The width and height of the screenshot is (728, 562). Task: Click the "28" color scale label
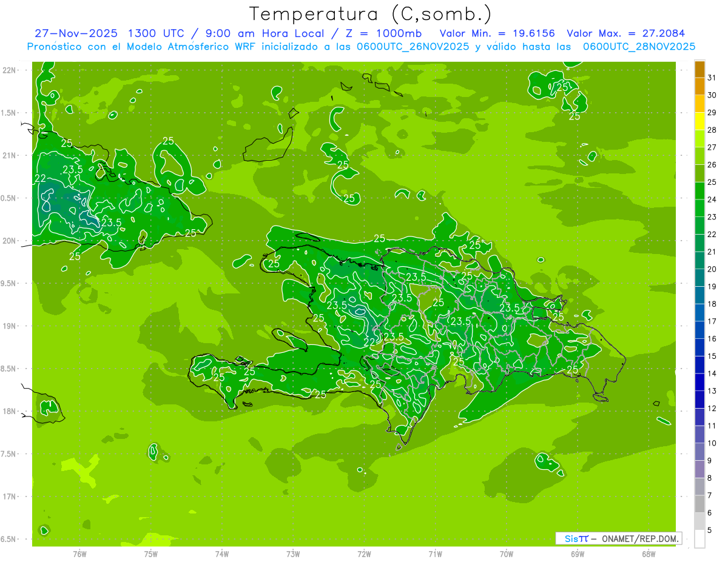point(712,130)
